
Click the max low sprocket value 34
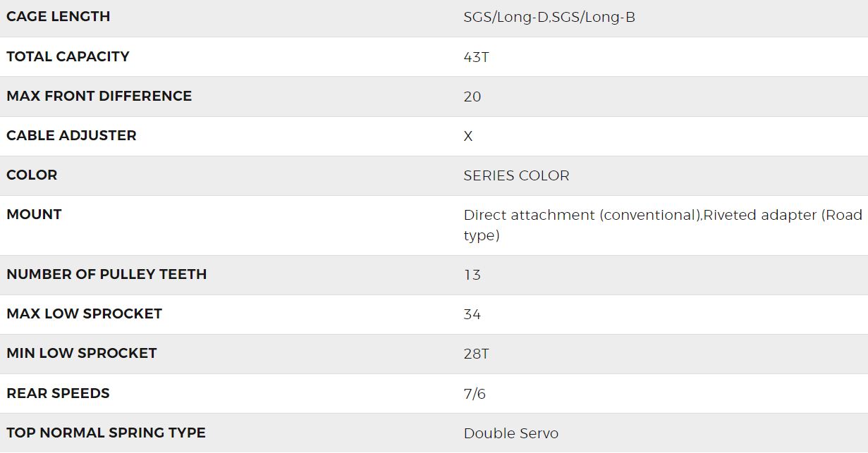click(472, 314)
